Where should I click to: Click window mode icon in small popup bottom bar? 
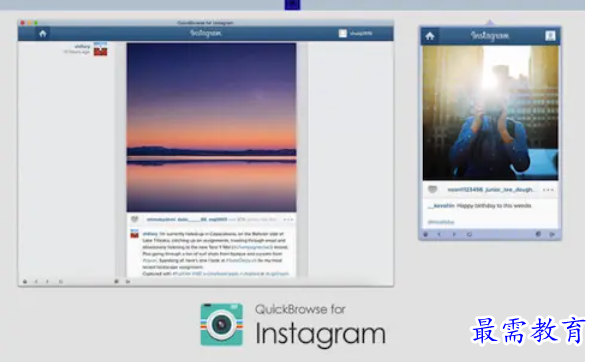pyautogui.click(x=538, y=234)
